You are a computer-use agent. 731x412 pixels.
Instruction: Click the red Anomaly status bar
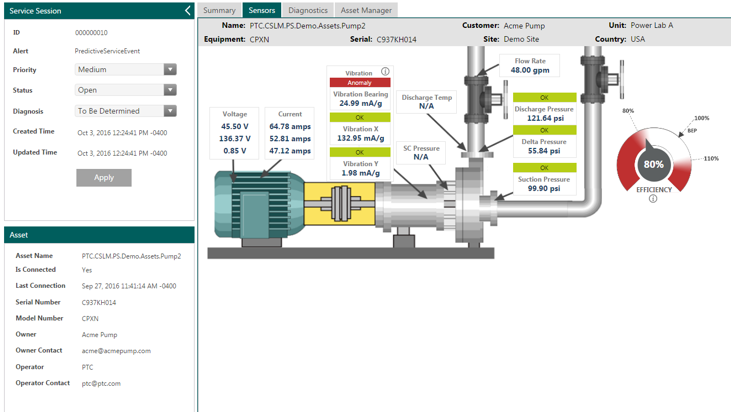click(x=360, y=82)
